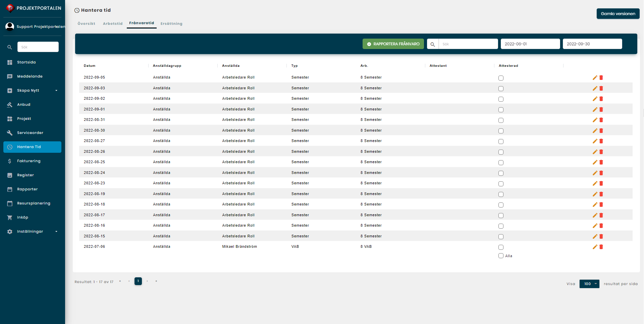This screenshot has height=324, width=644.
Task: Delete the 2022-09-05 absence row trash icon
Action: click(x=601, y=78)
